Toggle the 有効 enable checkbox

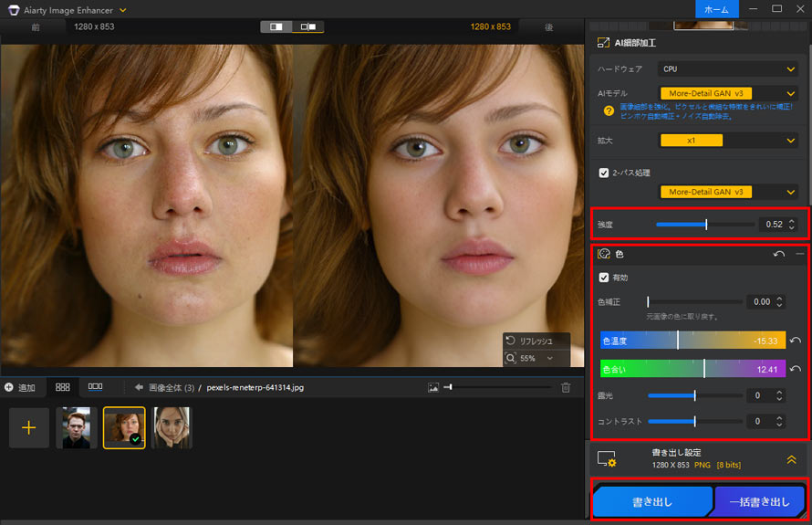point(603,278)
